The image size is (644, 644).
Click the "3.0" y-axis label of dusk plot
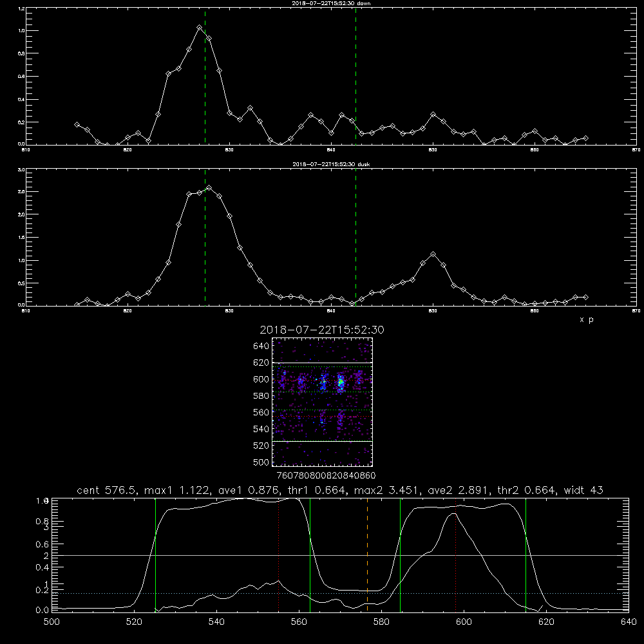[x=22, y=169]
